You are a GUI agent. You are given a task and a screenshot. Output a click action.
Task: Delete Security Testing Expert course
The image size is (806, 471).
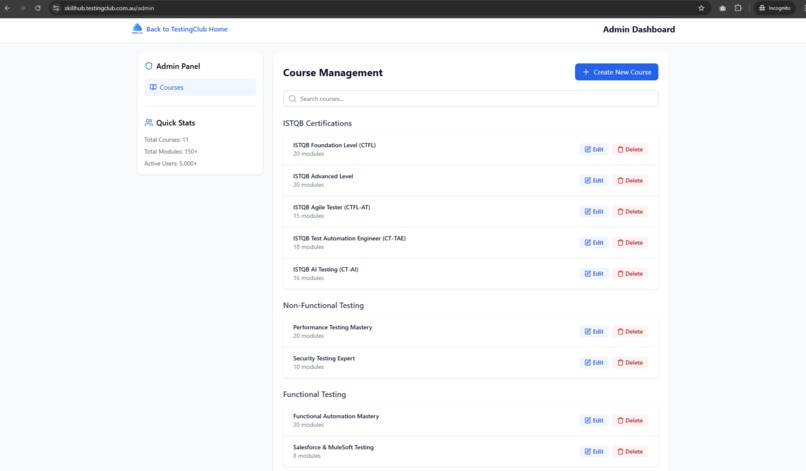click(630, 363)
